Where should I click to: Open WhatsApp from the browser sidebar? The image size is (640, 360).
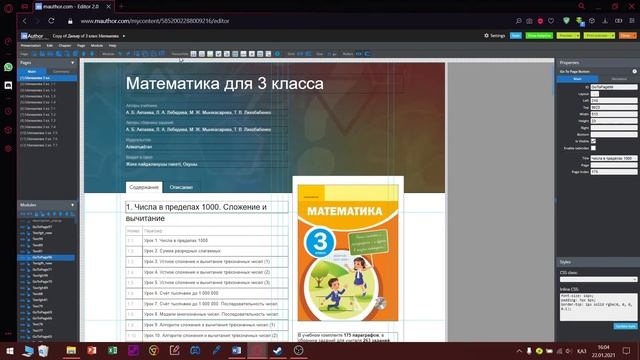click(8, 67)
